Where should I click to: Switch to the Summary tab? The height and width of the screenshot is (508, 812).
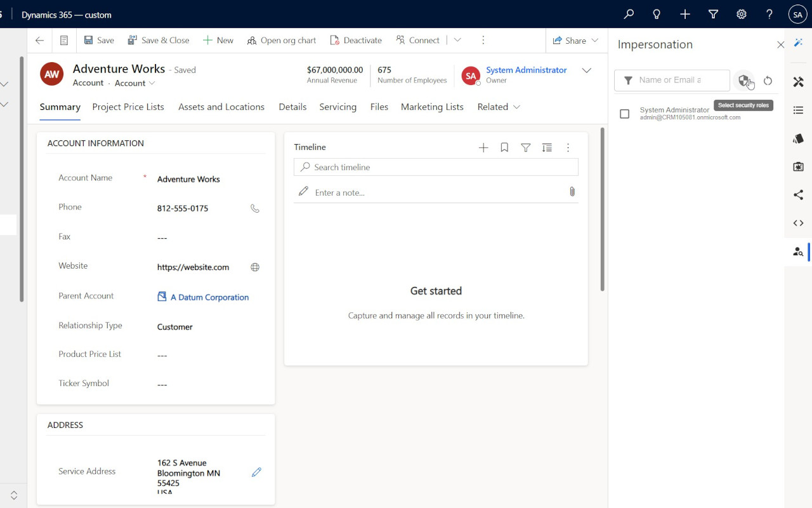pos(60,107)
